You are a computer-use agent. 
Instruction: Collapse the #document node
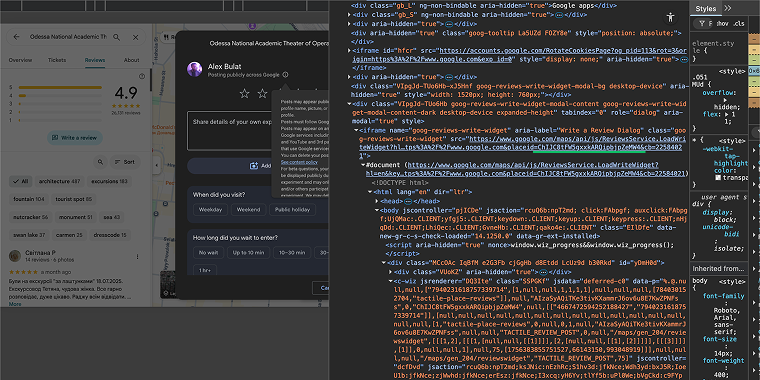pos(363,165)
